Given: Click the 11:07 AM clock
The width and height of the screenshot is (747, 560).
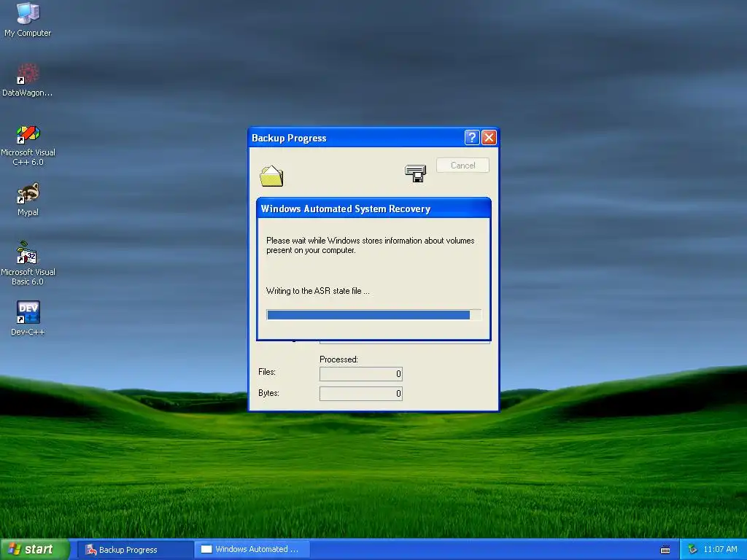Looking at the screenshot, I should pos(720,550).
